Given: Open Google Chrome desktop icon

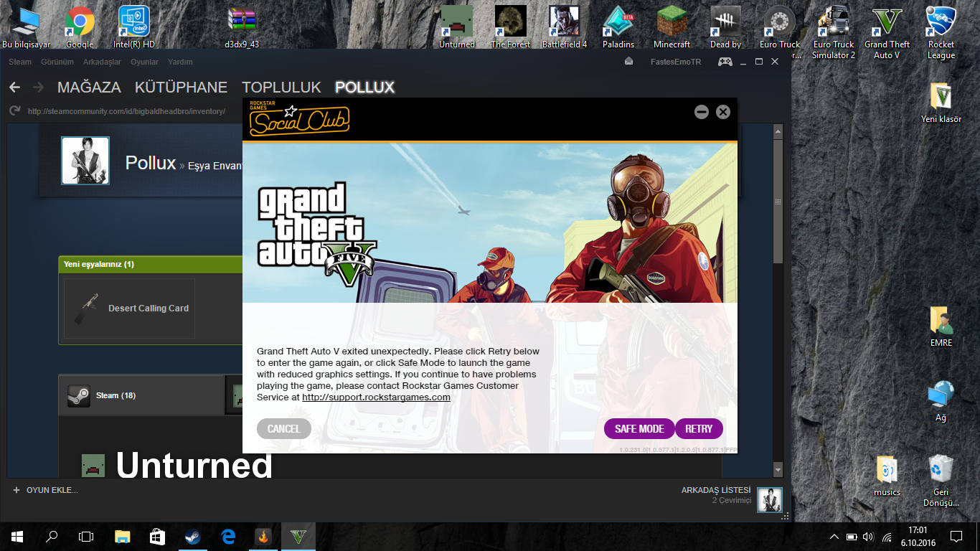Looking at the screenshot, I should click(80, 27).
